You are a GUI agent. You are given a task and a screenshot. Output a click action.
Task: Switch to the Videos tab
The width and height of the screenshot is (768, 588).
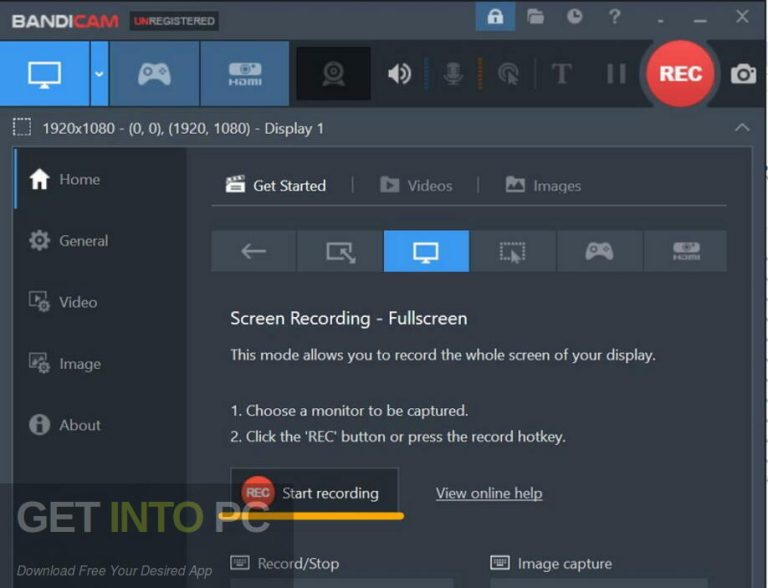pos(416,185)
